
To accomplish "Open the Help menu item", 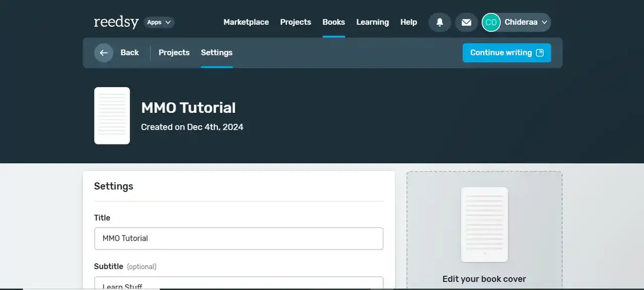I will (409, 22).
